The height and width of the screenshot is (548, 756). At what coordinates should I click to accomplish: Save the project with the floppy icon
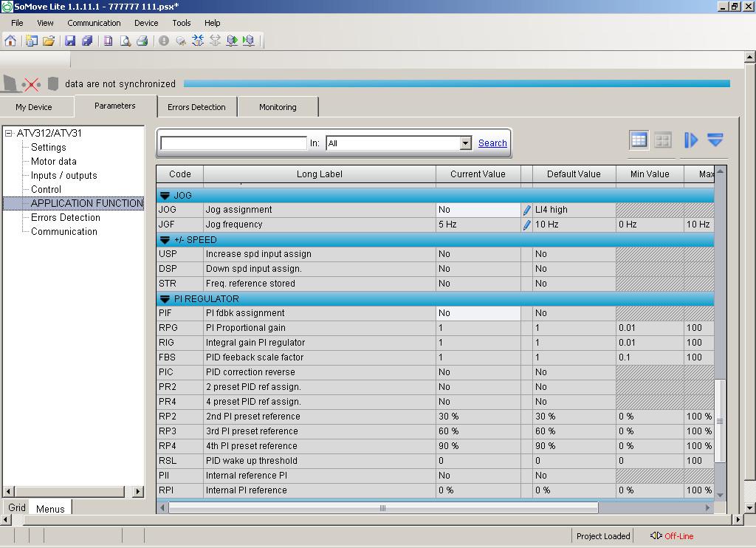(x=70, y=41)
